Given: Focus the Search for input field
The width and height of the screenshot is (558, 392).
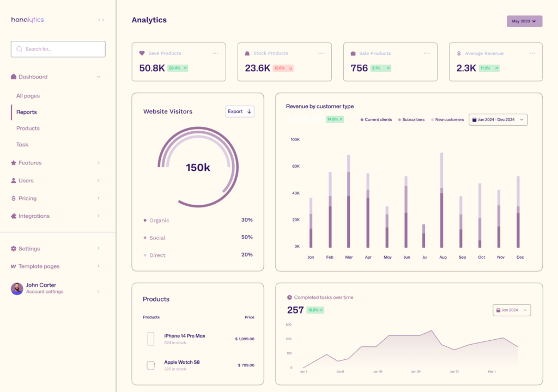Looking at the screenshot, I should [58, 49].
